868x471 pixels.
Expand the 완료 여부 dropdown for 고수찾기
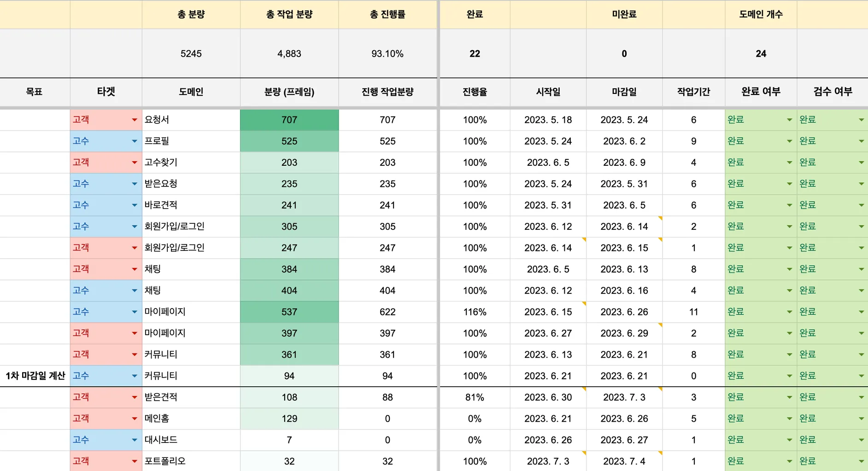(x=789, y=163)
